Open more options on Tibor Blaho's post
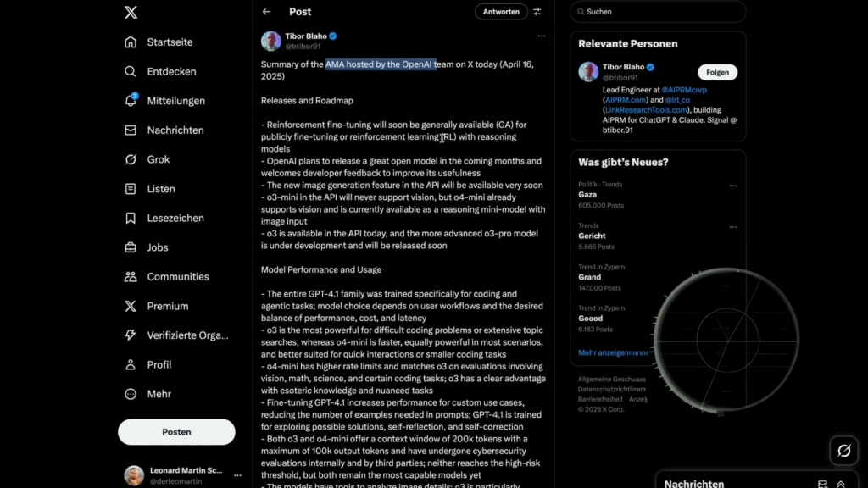 [x=542, y=36]
